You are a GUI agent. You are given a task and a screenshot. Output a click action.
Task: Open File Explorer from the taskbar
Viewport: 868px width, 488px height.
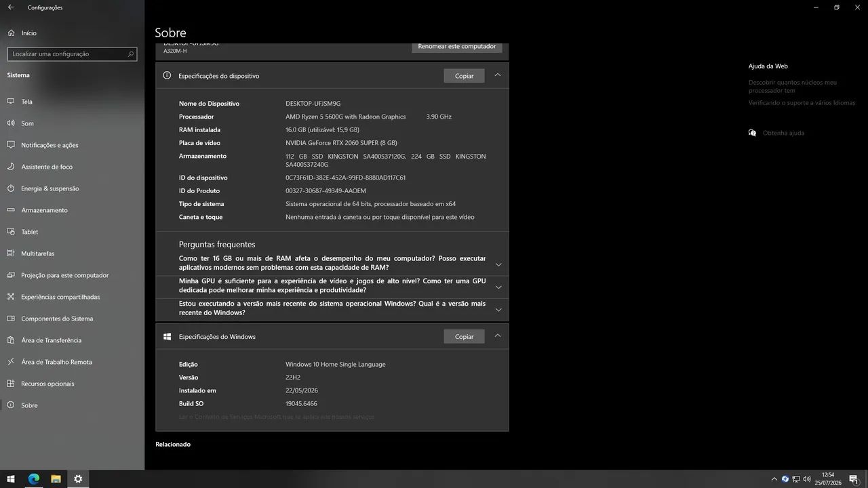56,479
